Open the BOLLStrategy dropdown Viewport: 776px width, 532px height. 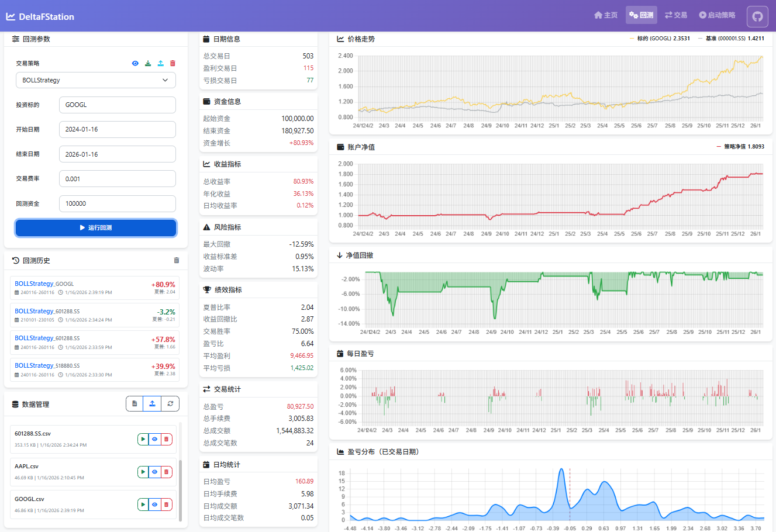[96, 80]
